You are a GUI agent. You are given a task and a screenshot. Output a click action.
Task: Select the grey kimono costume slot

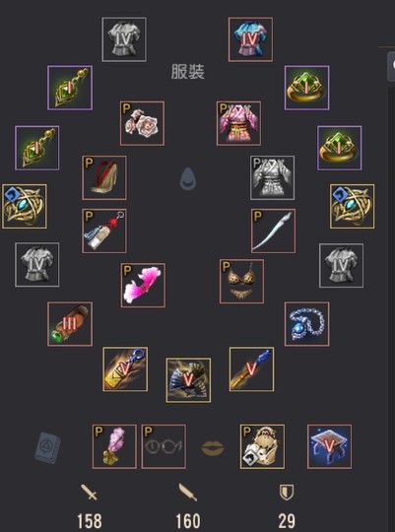pyautogui.click(x=272, y=177)
